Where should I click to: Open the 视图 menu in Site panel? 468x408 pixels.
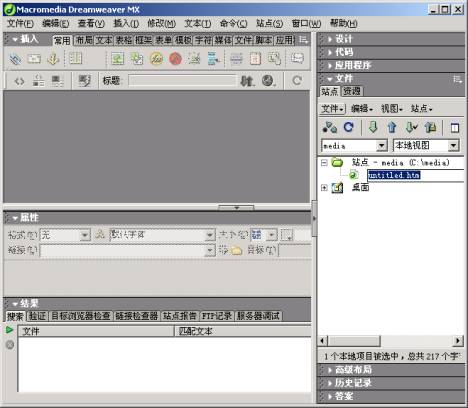[392, 109]
